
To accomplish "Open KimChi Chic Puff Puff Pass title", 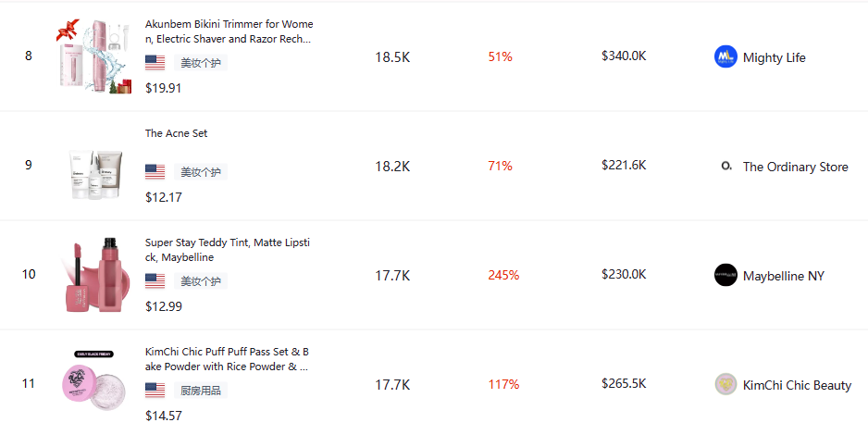I will [227, 359].
